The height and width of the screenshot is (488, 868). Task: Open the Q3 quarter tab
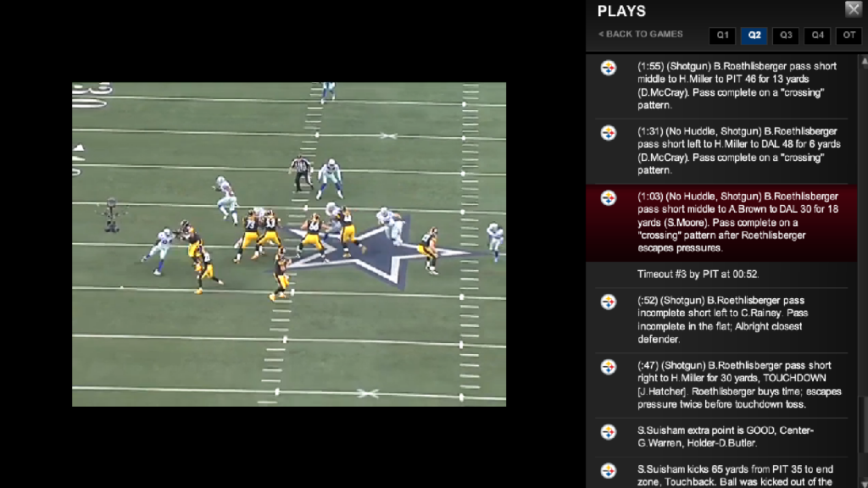[x=786, y=36]
